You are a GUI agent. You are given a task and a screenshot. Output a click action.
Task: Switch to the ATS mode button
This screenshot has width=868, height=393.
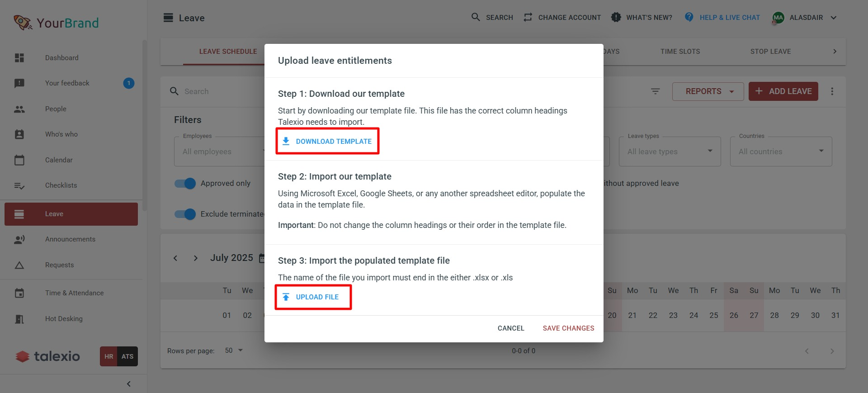pos(127,356)
